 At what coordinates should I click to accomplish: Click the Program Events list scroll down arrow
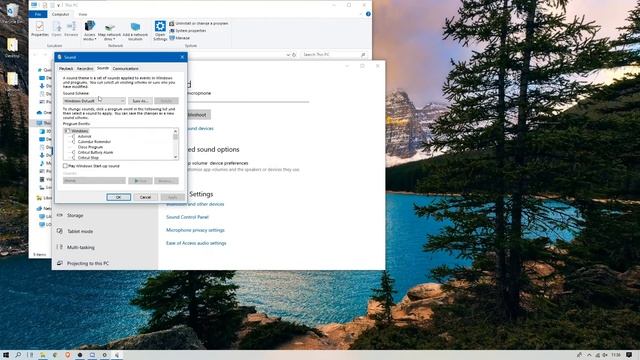[x=176, y=157]
